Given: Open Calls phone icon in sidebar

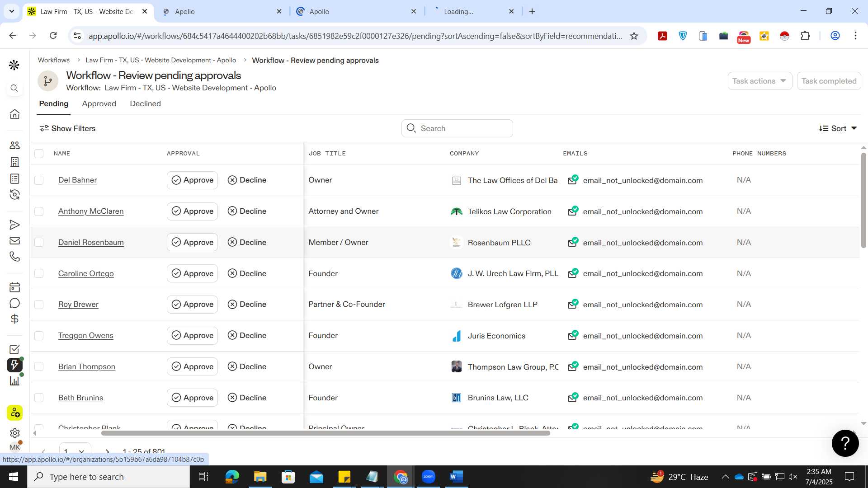Looking at the screenshot, I should tap(14, 256).
